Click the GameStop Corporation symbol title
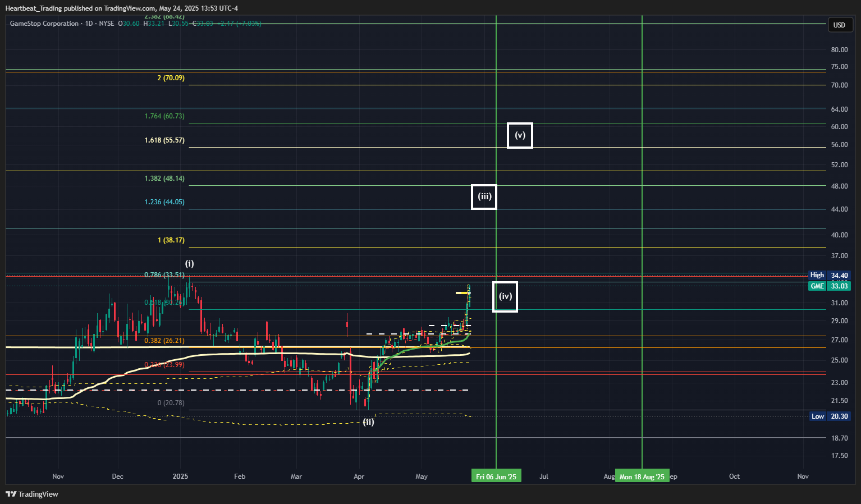This screenshot has height=504, width=861. (44, 24)
